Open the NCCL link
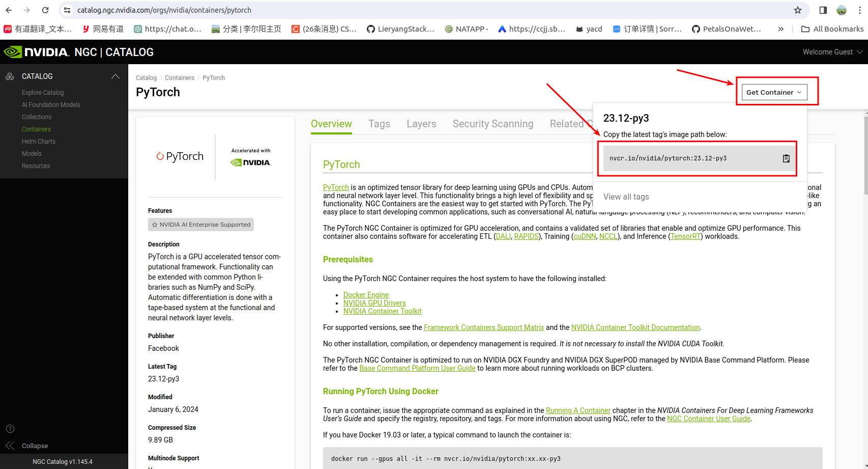868x469 pixels. (608, 236)
